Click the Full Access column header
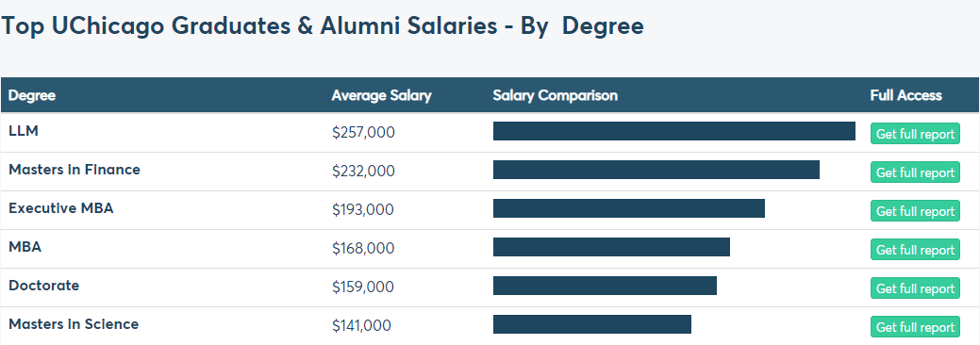This screenshot has width=980, height=345. [x=905, y=95]
